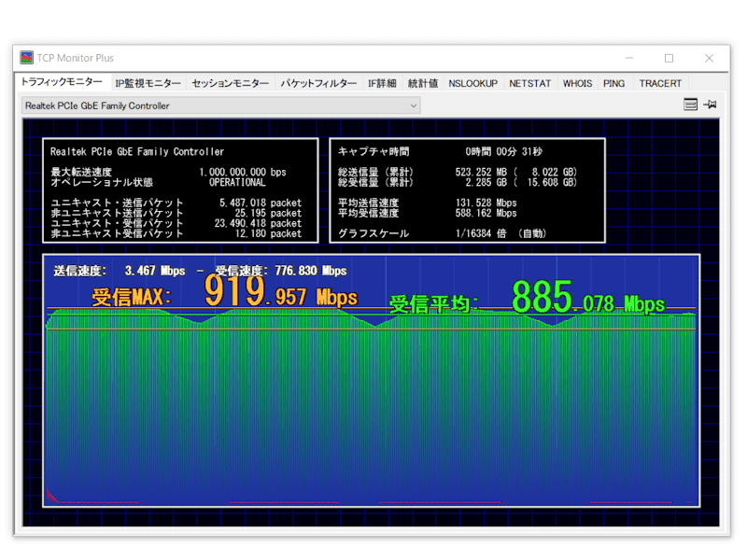Click the キャプチャ時間 label
Screen dimensions: 747x560
[x=373, y=151]
